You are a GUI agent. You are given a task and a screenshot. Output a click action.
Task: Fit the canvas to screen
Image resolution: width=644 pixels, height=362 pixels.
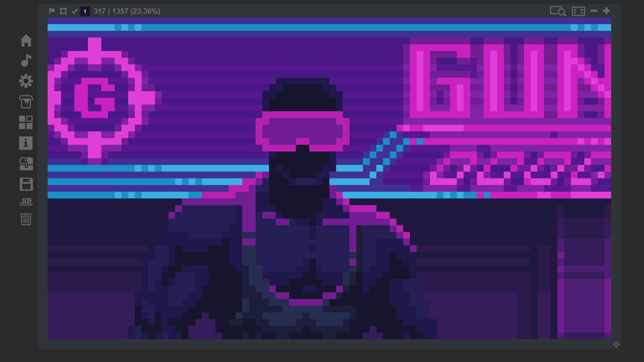578,11
